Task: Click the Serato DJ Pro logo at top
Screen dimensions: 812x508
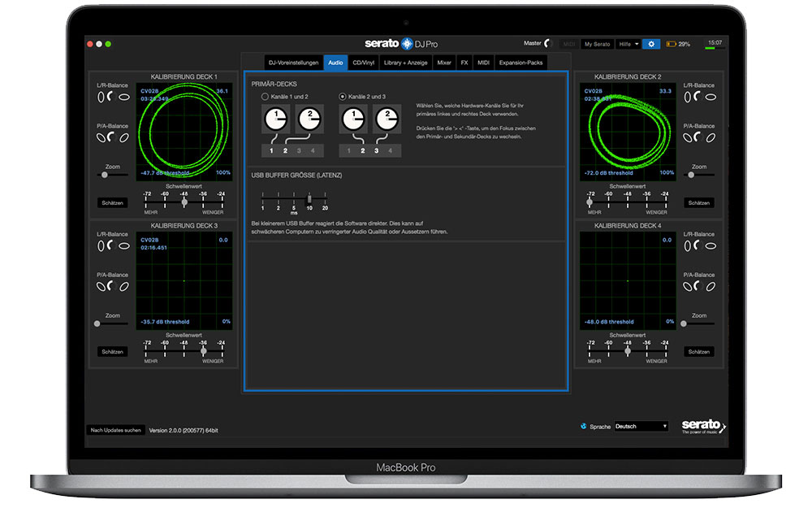Action: [x=401, y=44]
